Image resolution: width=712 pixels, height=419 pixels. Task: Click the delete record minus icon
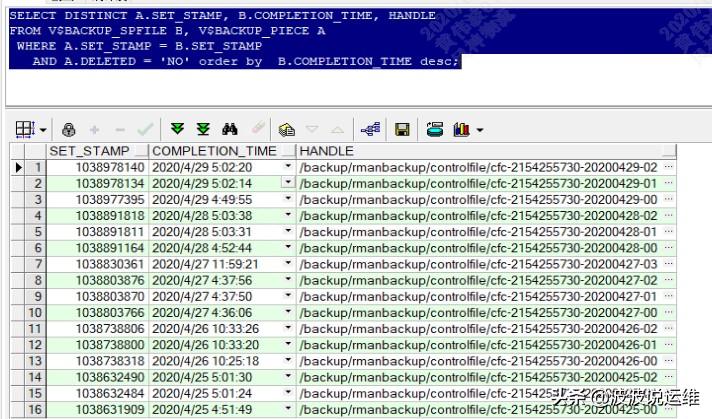coord(120,130)
